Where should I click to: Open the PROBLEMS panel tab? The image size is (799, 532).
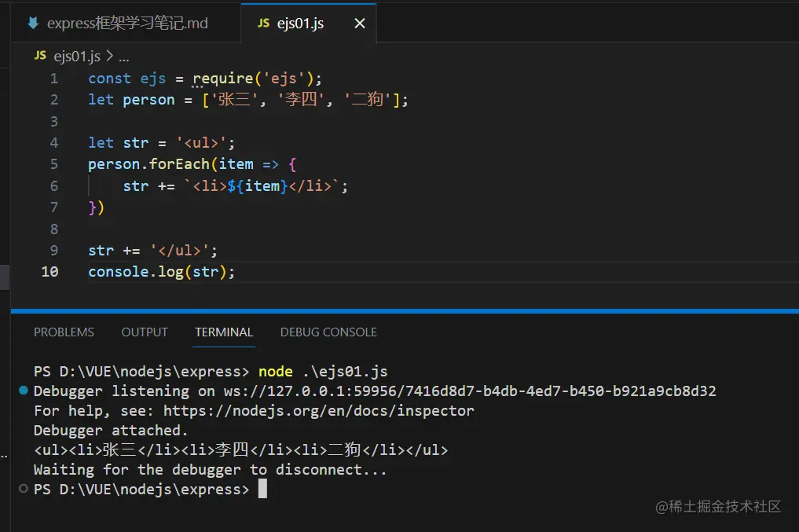[64, 332]
